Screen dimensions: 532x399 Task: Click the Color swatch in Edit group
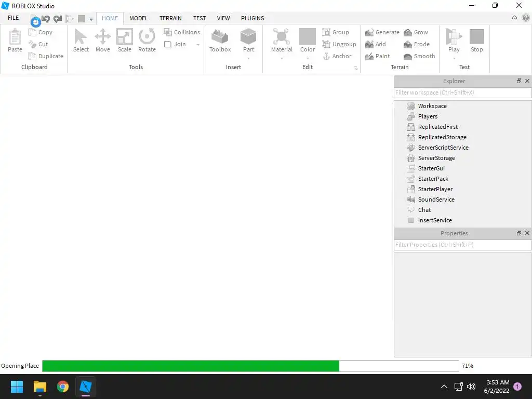[x=308, y=37]
